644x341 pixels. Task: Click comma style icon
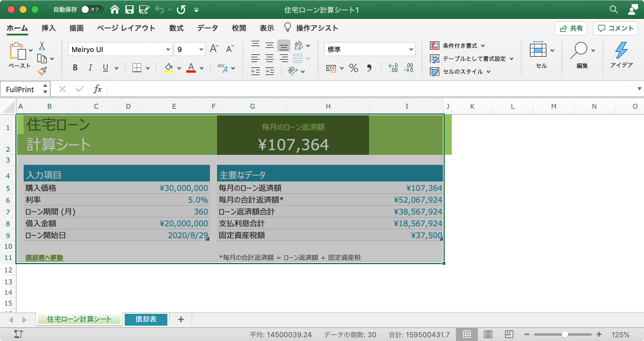(x=369, y=68)
